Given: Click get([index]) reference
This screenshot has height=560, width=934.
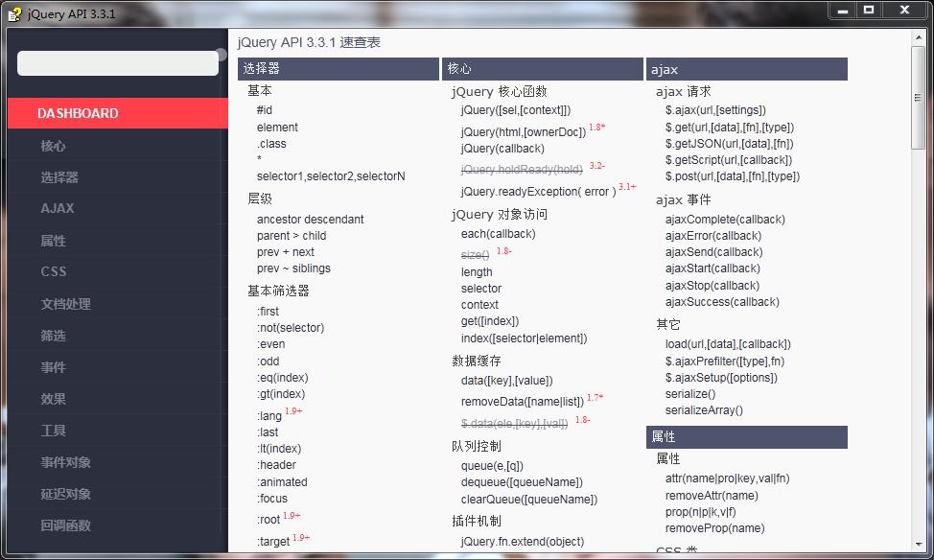Looking at the screenshot, I should click(x=490, y=321).
